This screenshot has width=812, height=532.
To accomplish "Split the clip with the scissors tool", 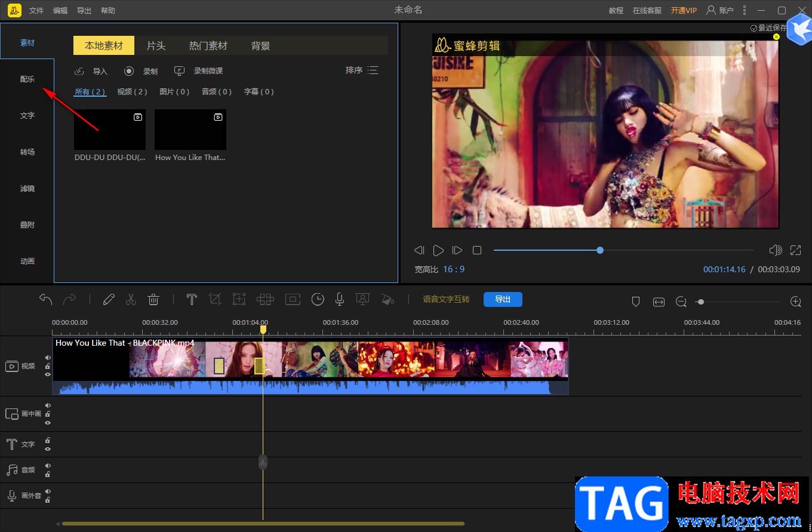I will pos(131,299).
